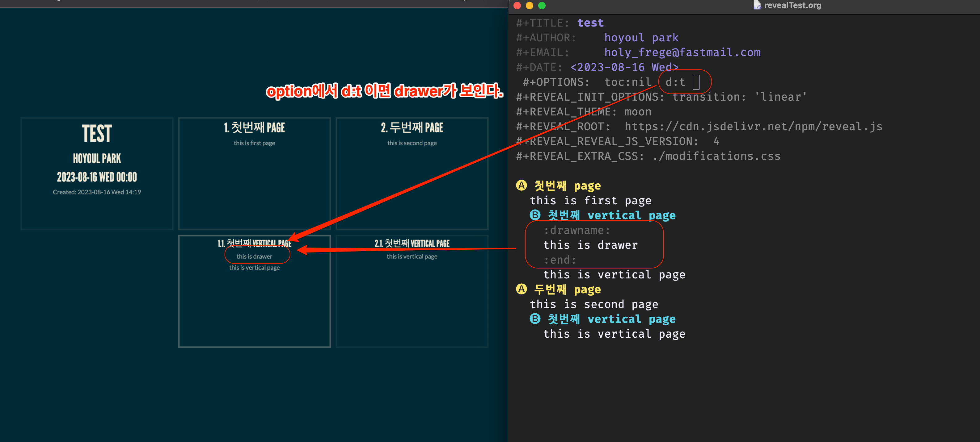Screen dimensions: 980x442
Task: Click the A bullet beside 첫번째 page heading
Action: click(x=521, y=186)
